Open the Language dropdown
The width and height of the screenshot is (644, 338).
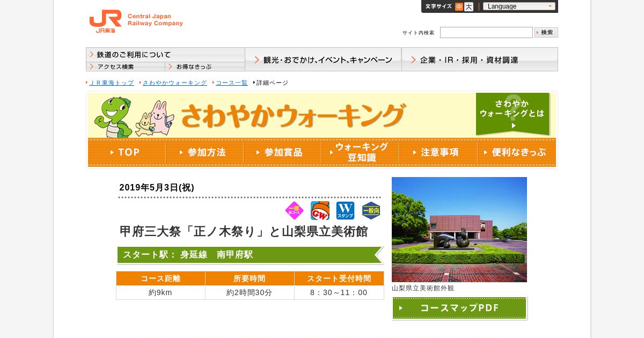519,6
